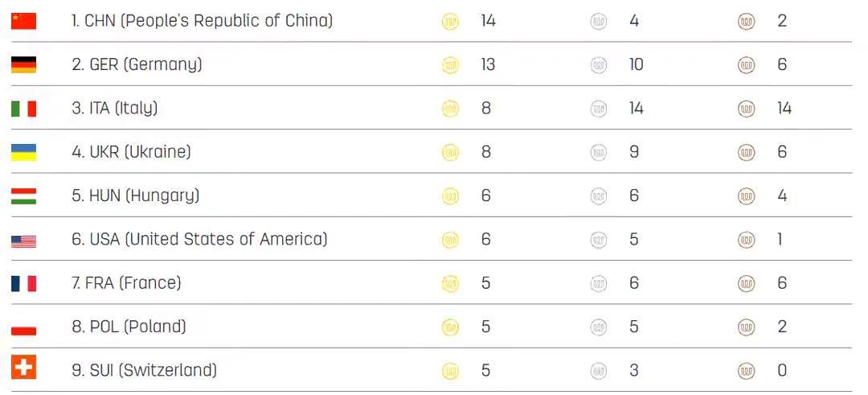Click the China flag icon
This screenshot has width=868, height=395.
(x=23, y=21)
